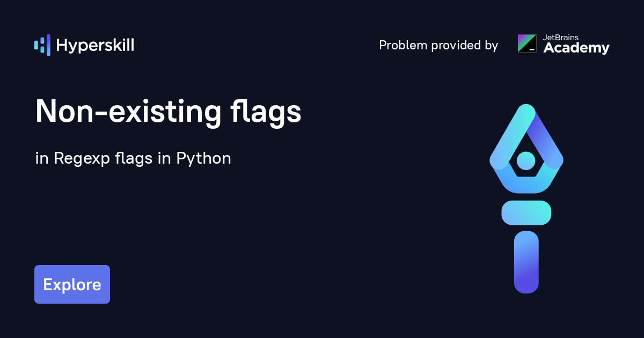Viewport: 644px width, 338px height.
Task: Click the "Non-existing" word in the heading
Action: tap(128, 112)
